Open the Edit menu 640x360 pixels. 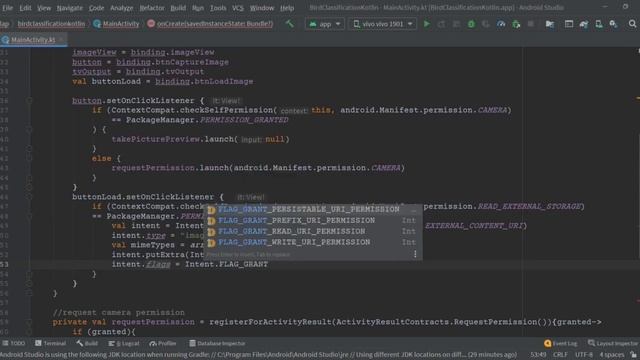click(25, 8)
